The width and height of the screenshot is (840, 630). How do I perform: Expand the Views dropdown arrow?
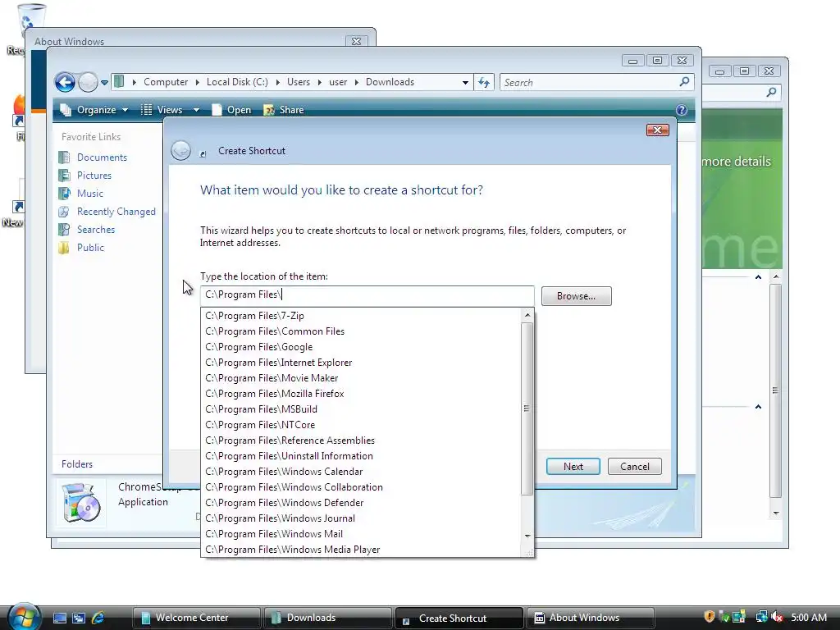tap(196, 110)
